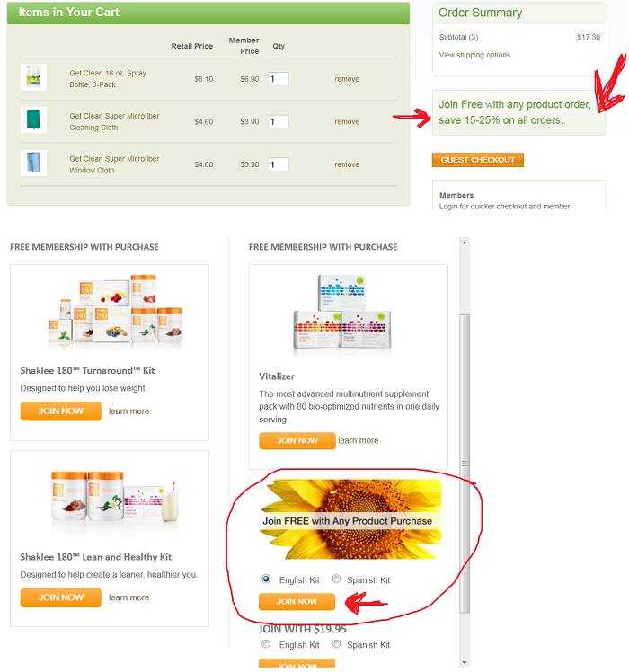The width and height of the screenshot is (629, 672).
Task: Open learn more for Vitalizer
Action: click(x=358, y=440)
